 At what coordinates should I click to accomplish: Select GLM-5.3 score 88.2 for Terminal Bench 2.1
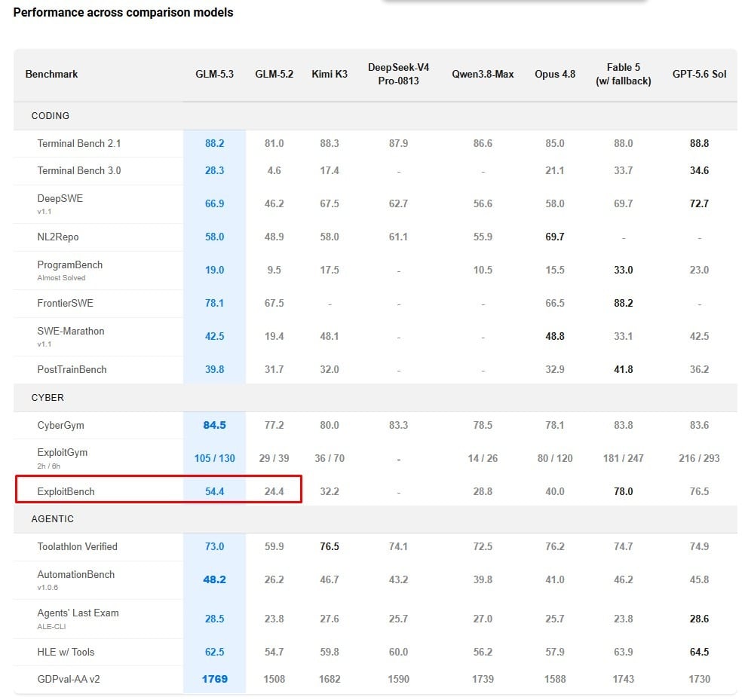click(214, 143)
